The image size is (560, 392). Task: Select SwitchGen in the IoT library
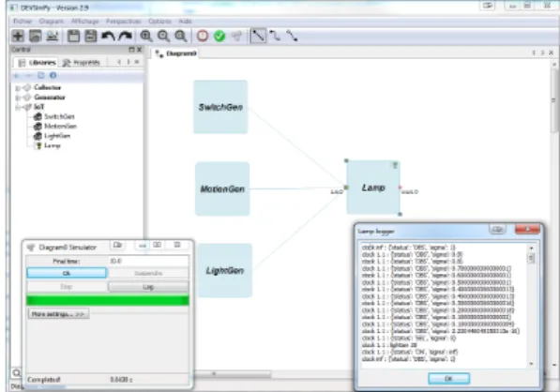coord(59,116)
